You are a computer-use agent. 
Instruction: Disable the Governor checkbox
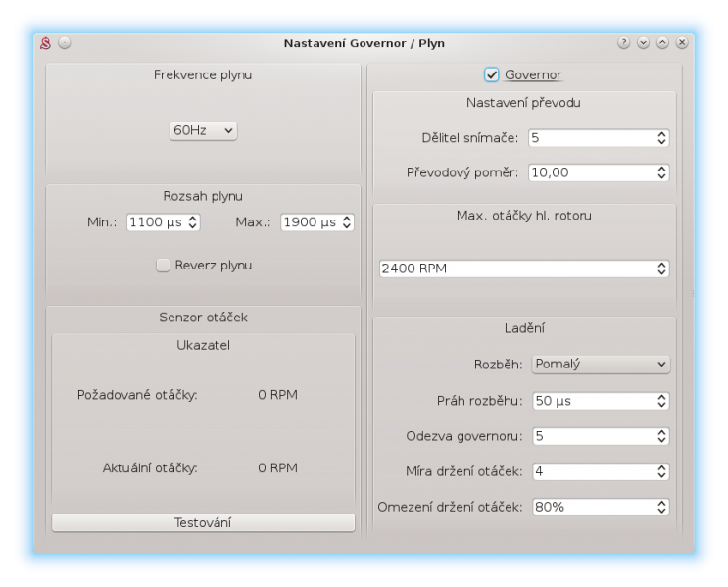pos(492,74)
